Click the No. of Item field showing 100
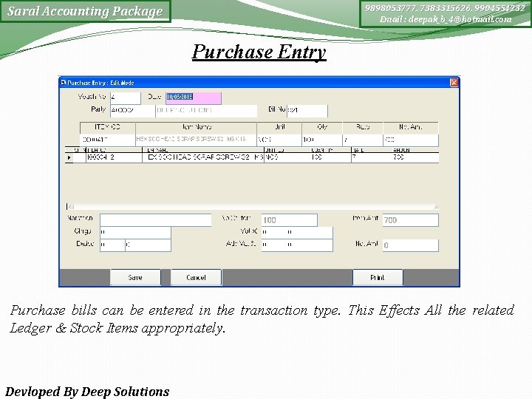532x399 pixels. (290, 220)
